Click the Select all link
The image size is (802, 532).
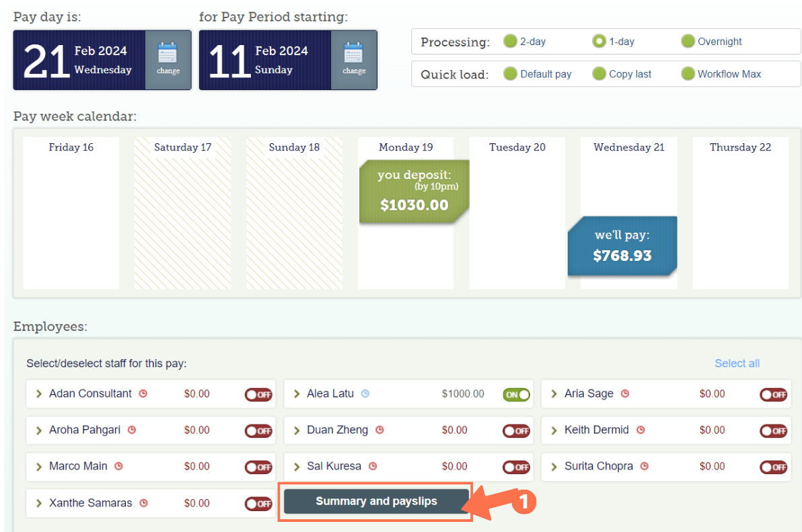(737, 363)
